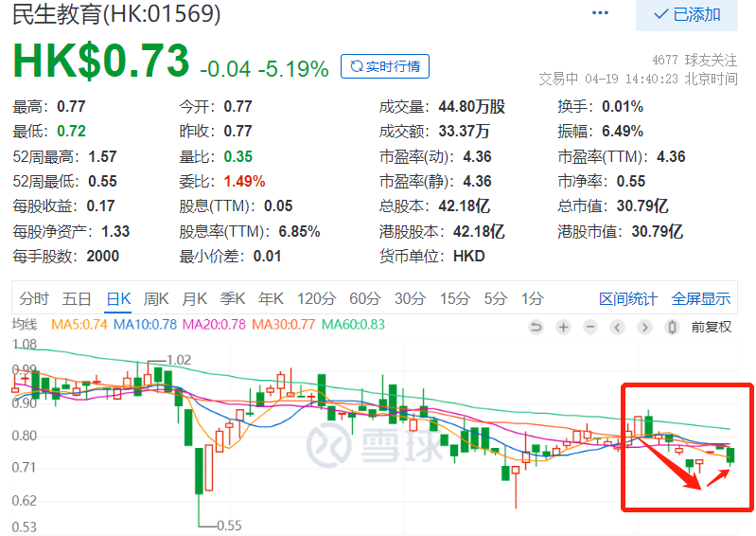Switch to the 分时 chart tab
The height and width of the screenshot is (536, 756).
pos(33,299)
